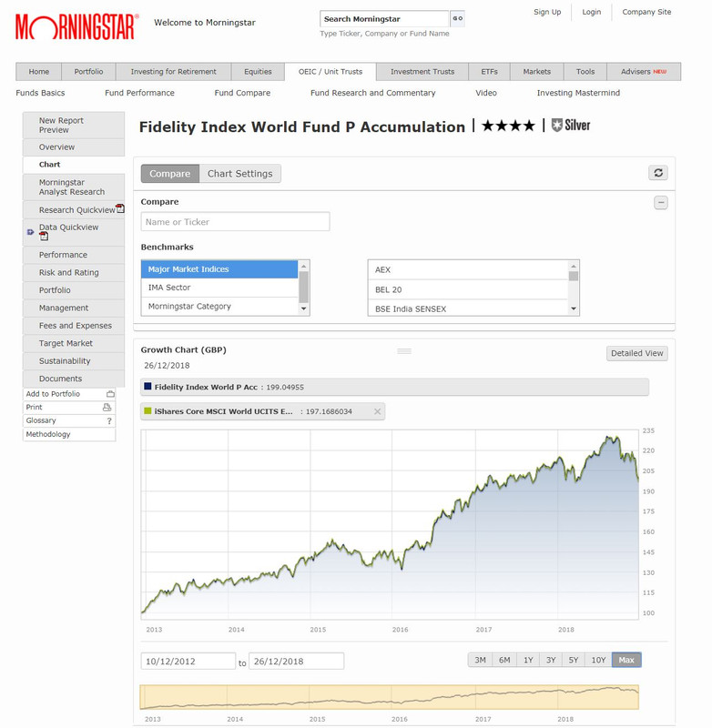Image resolution: width=712 pixels, height=728 pixels.
Task: Refresh the chart using the reload icon
Action: tap(658, 173)
